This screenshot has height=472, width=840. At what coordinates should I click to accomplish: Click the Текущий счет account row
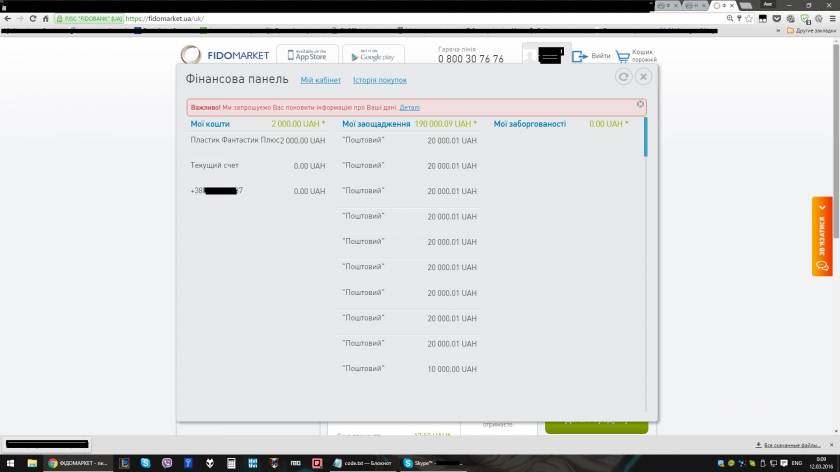coord(258,166)
